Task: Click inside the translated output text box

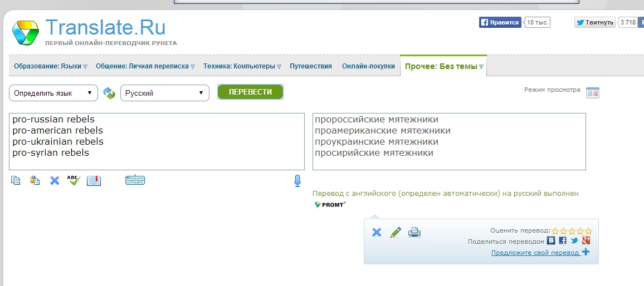Action: click(x=450, y=141)
